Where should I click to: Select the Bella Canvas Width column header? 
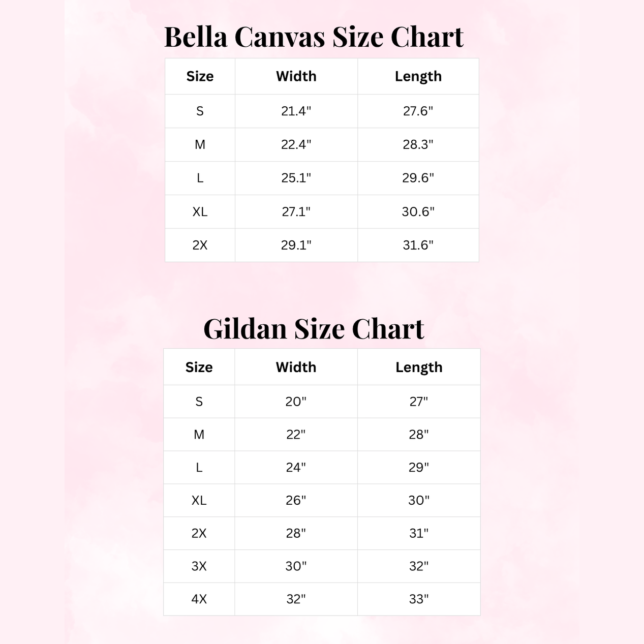296,76
